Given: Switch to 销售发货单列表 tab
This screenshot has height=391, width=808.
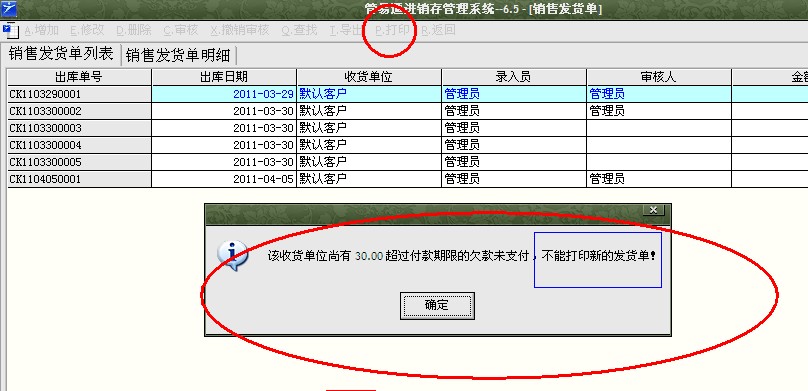Looking at the screenshot, I should click(61, 54).
